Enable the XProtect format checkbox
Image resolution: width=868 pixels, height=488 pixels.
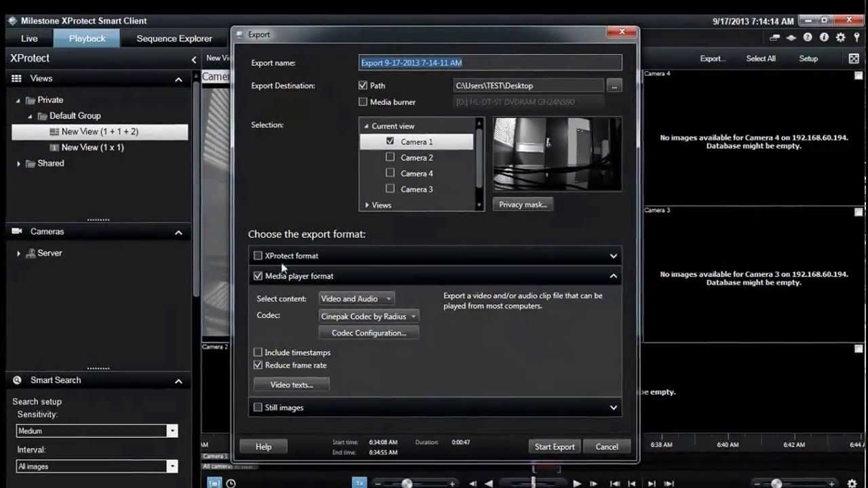tap(258, 256)
